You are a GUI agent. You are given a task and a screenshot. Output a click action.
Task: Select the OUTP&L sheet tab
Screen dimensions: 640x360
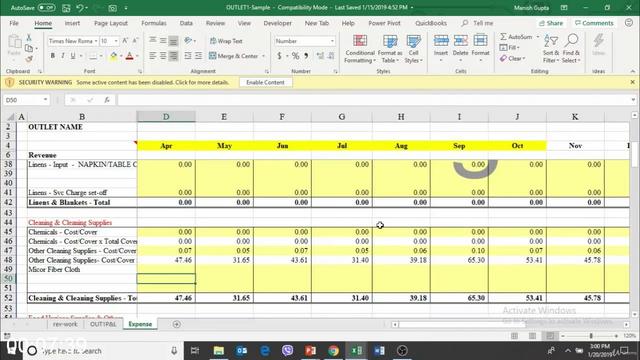coord(103,324)
